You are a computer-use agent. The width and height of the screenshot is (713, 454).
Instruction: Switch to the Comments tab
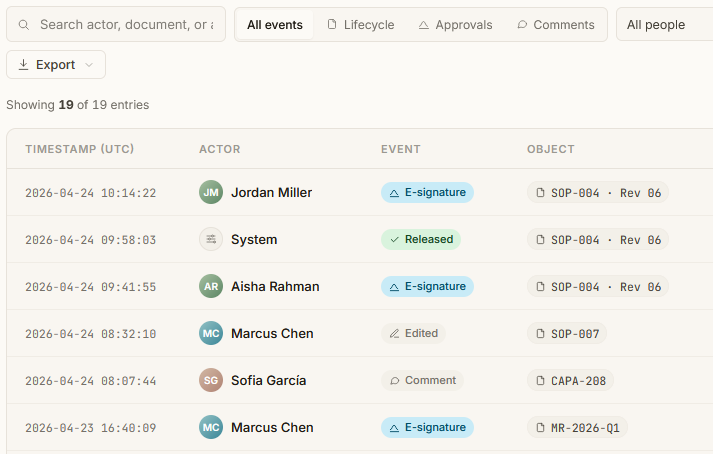(x=556, y=25)
